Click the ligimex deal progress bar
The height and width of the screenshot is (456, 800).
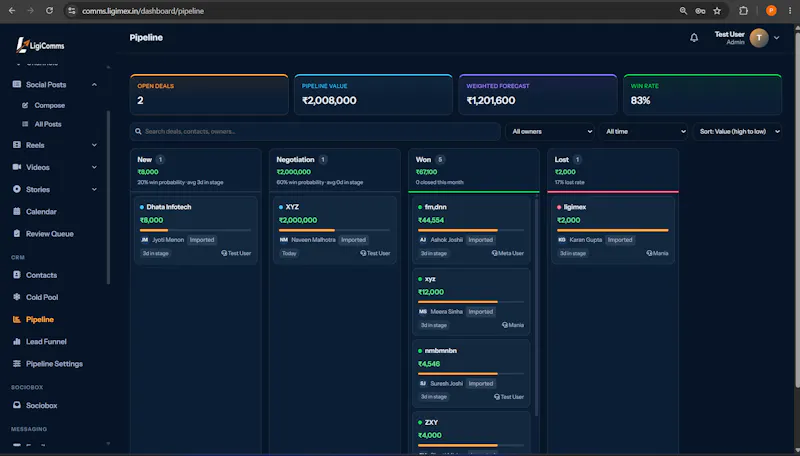[x=613, y=230]
